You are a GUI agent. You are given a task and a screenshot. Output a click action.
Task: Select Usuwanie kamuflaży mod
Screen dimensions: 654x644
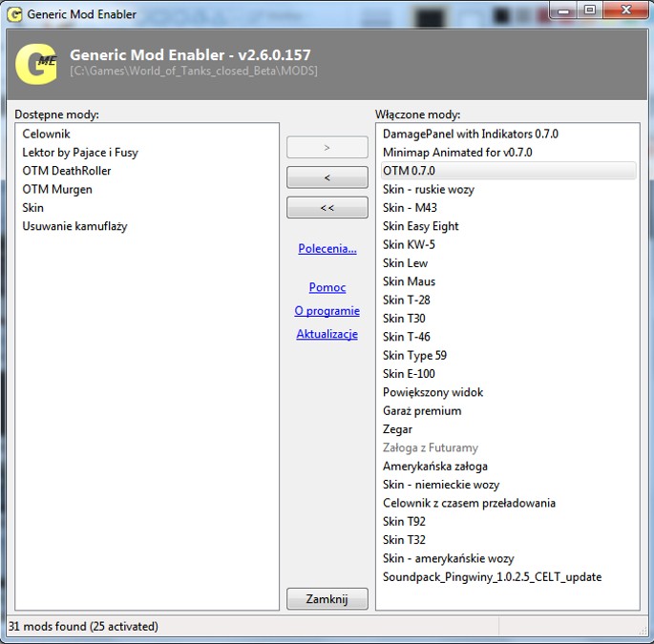point(74,226)
